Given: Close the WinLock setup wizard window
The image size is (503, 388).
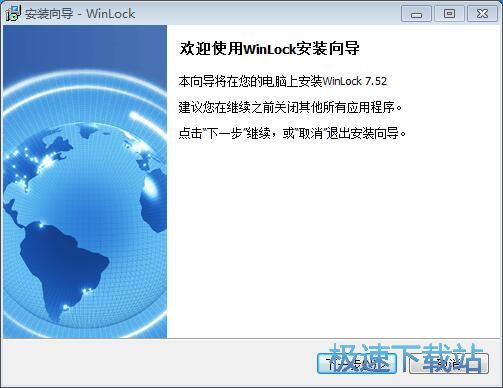Looking at the screenshot, I should 482,14.
